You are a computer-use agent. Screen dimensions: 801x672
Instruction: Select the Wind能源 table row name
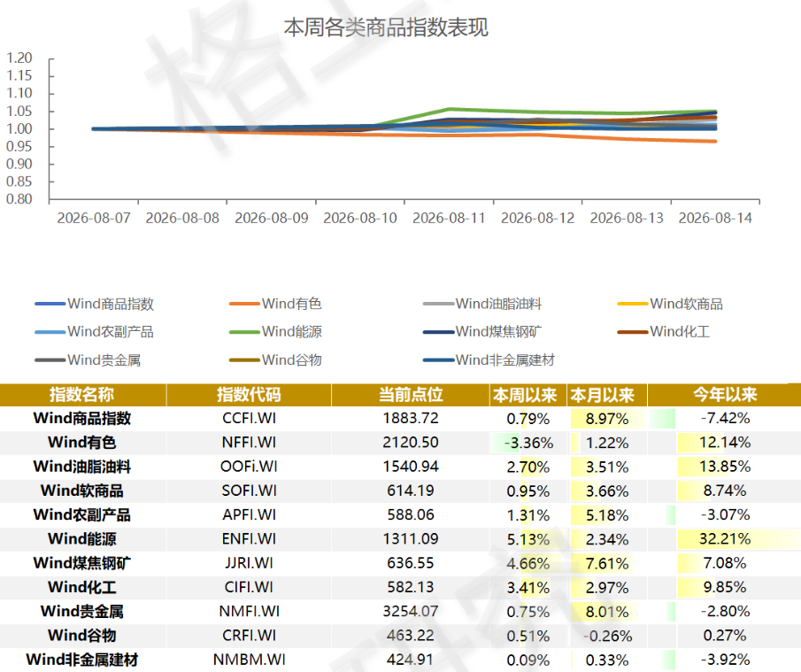click(81, 539)
